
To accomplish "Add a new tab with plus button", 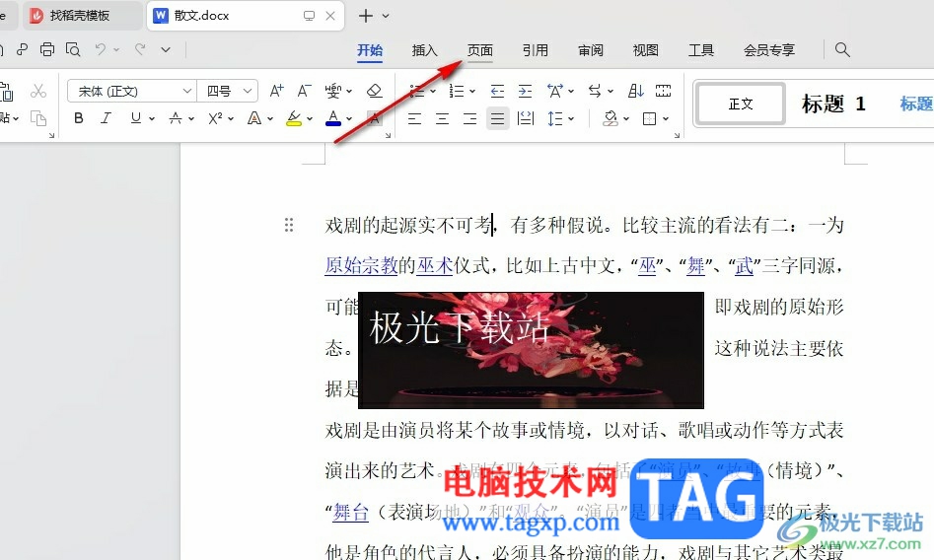I will (x=366, y=16).
